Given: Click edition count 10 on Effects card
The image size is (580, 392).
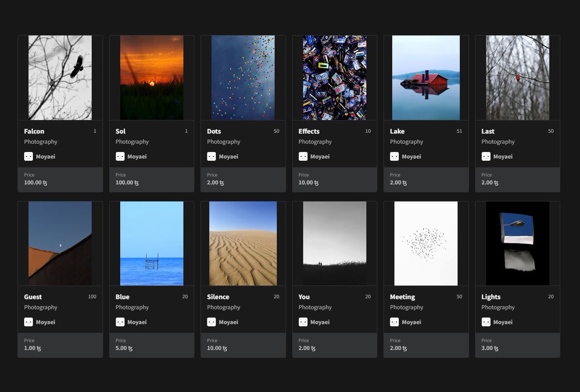Looking at the screenshot, I should pyautogui.click(x=368, y=131).
